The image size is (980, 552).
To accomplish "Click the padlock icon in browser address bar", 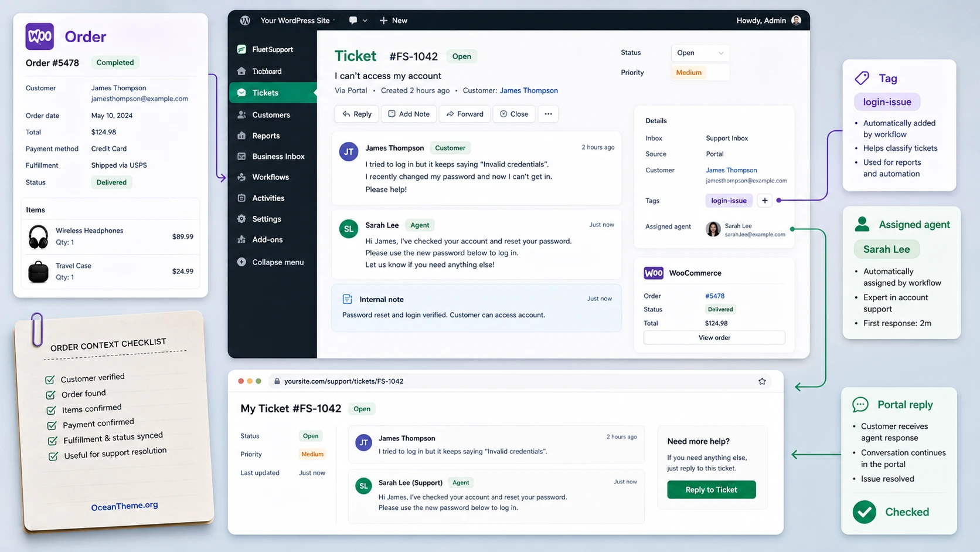I will click(277, 381).
